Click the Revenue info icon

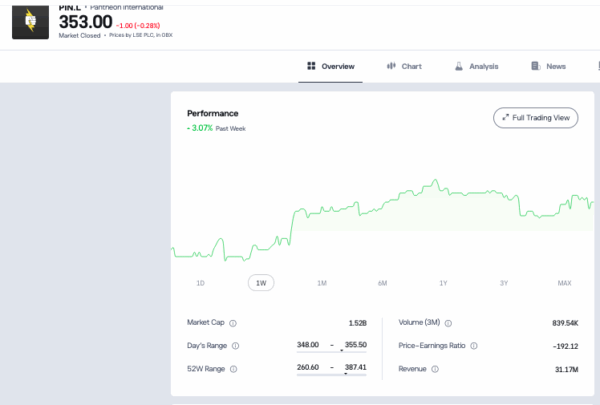pyautogui.click(x=433, y=369)
